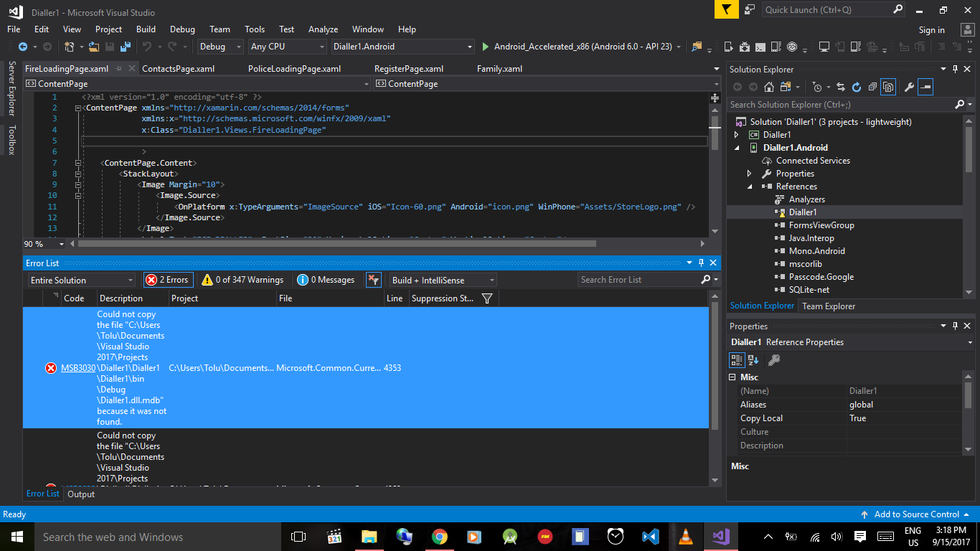Toggle the 0 Messages filter button
Screen dimensions: 980x551
(326, 280)
